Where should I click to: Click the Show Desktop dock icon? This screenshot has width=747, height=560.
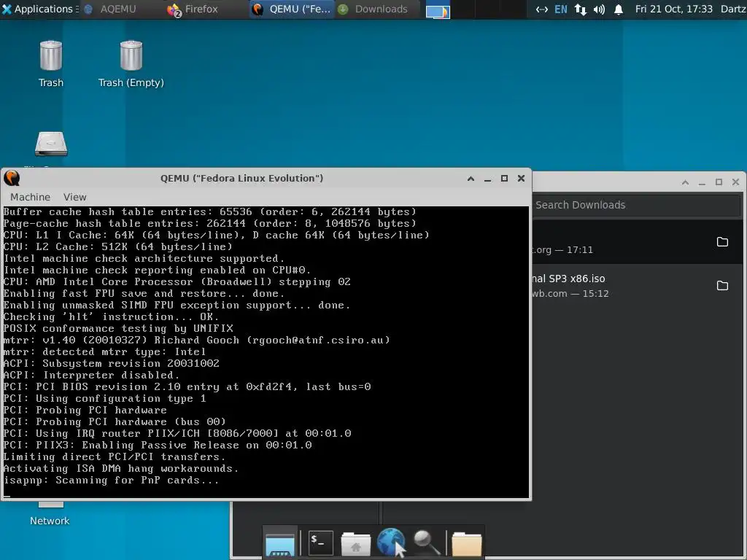pos(280,544)
